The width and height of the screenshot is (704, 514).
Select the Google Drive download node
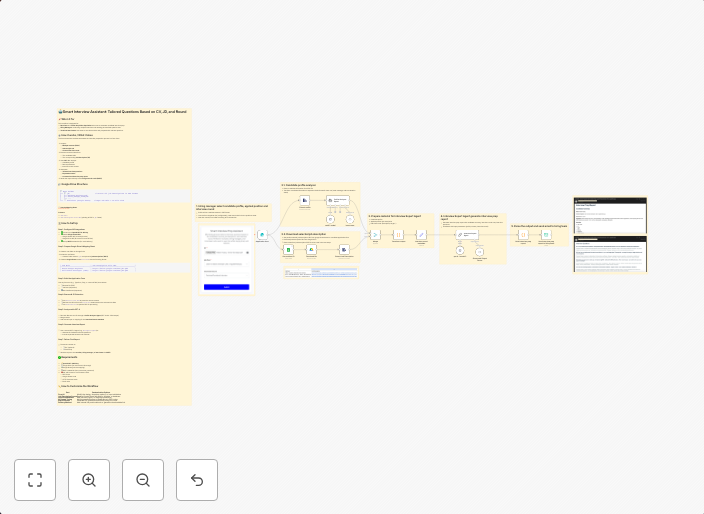coord(311,250)
